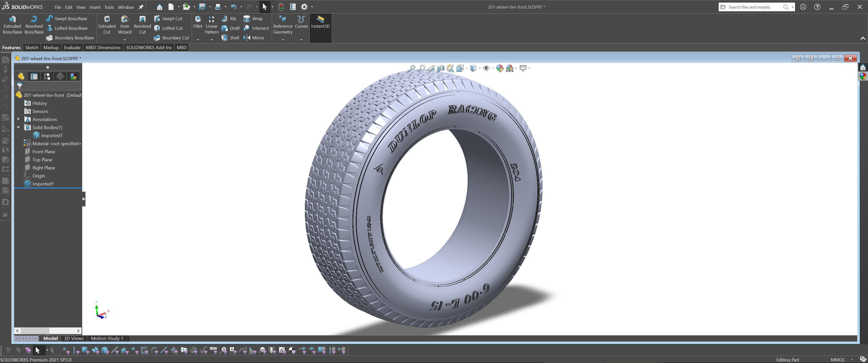Collapse the Solid Bodies(1) folder
The width and height of the screenshot is (868, 363).
coord(18,127)
